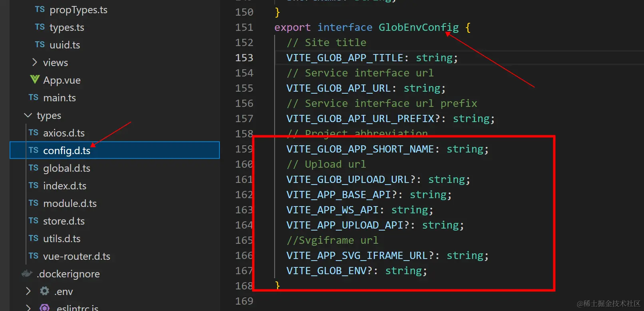644x311 pixels.
Task: Click VITE_GLOB_API_URL property name
Action: 339,88
